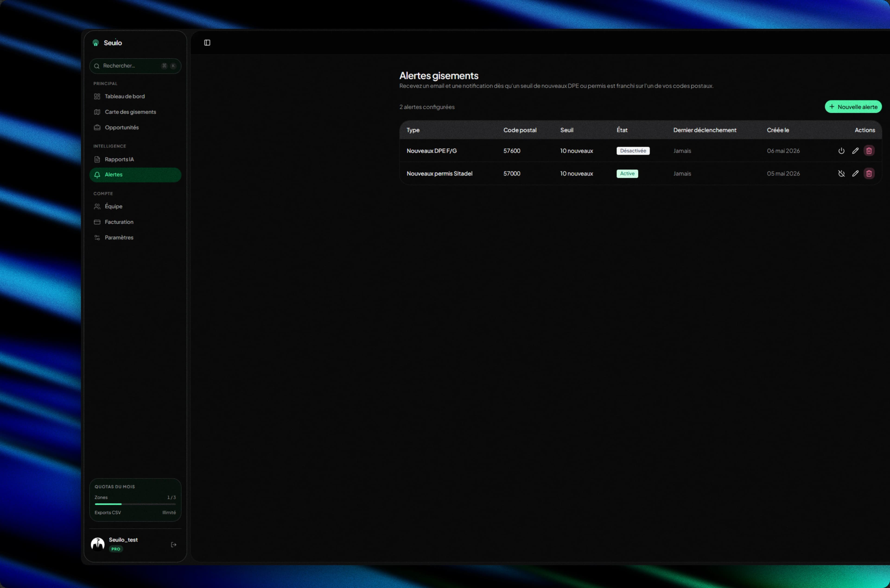890x588 pixels.
Task: Click the Dernier déclenchement column header
Action: tap(705, 130)
